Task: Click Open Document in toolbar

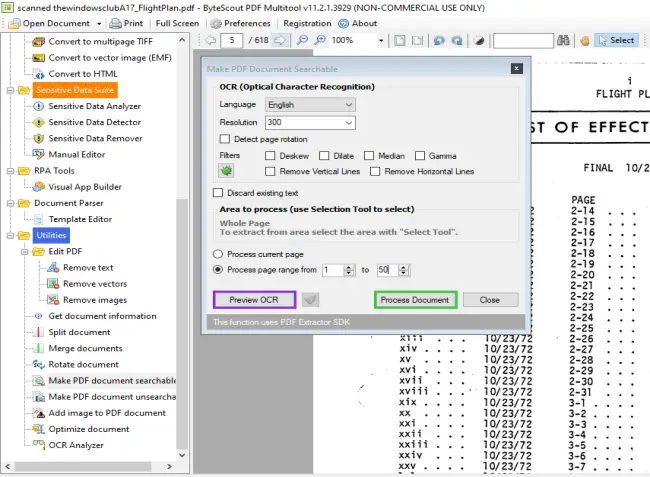Action: pyautogui.click(x=49, y=24)
